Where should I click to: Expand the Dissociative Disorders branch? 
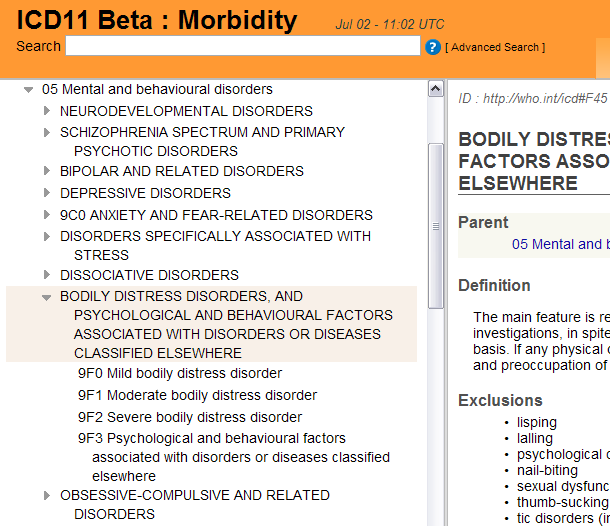coord(47,275)
